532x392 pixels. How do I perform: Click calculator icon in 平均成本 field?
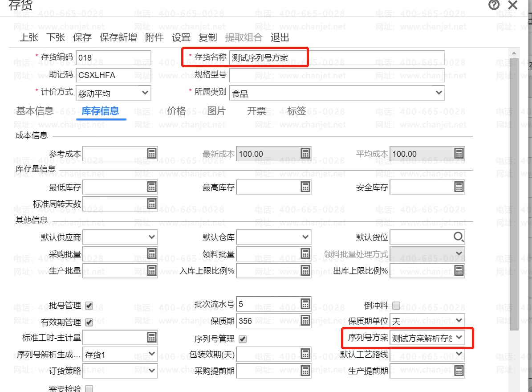point(459,153)
